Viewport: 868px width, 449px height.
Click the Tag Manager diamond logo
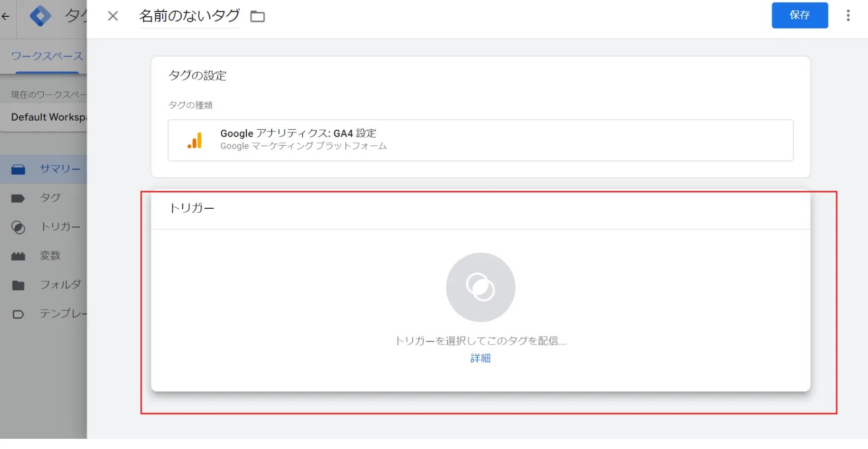40,16
